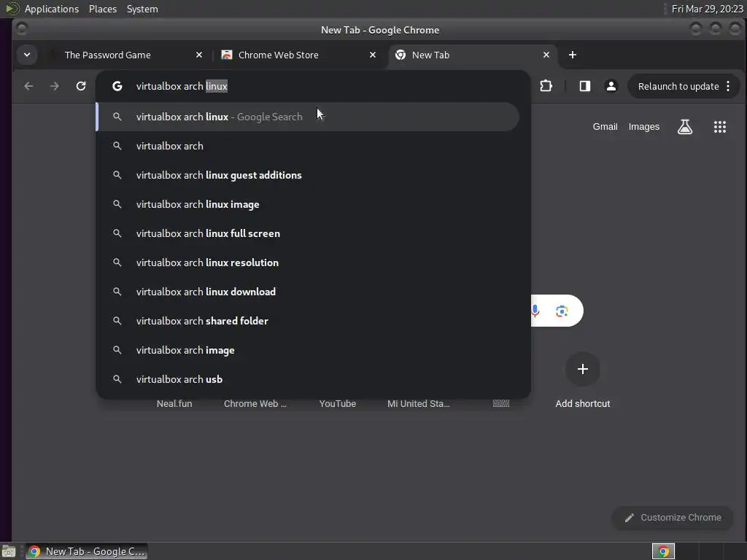The image size is (747, 560).
Task: Pick 'virtualbox arch linux guest additions' suggestion
Action: (x=308, y=175)
